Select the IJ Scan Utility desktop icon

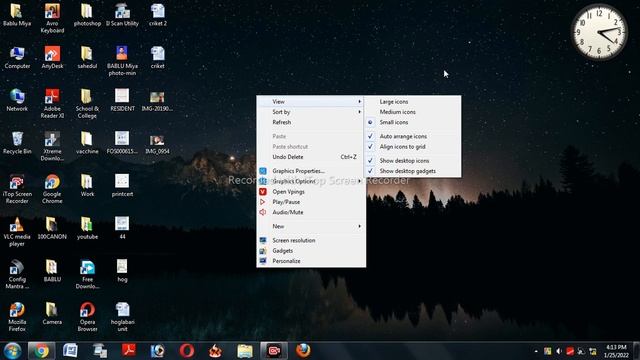[x=122, y=15]
